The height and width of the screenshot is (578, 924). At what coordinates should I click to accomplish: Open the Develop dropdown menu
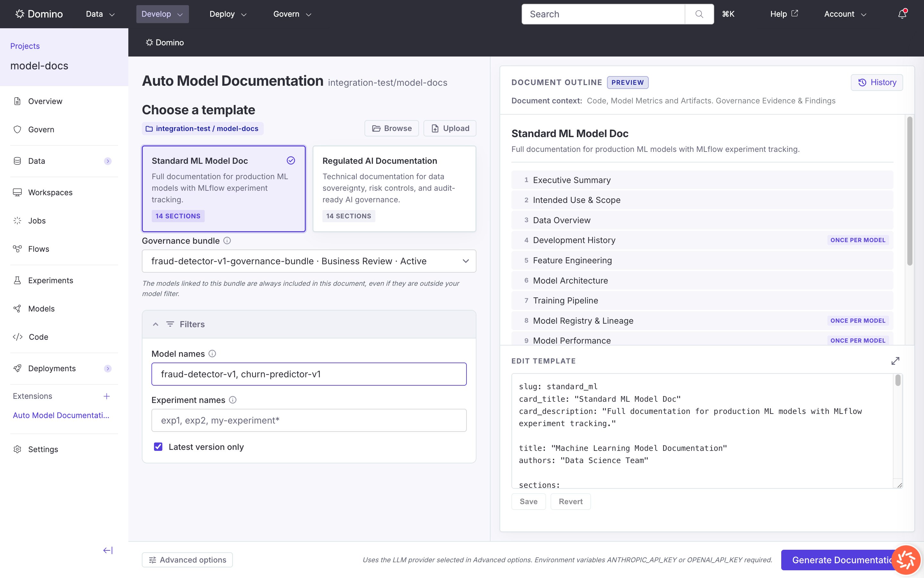[x=162, y=14]
